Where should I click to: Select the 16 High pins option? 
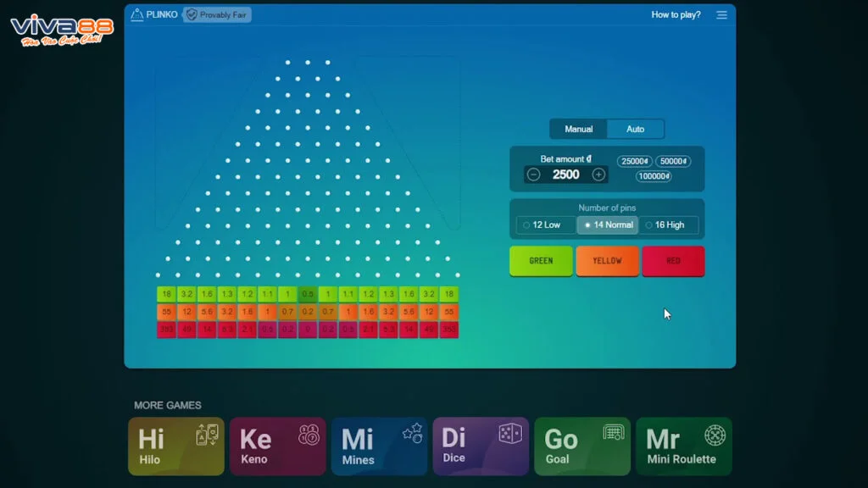[x=670, y=225]
